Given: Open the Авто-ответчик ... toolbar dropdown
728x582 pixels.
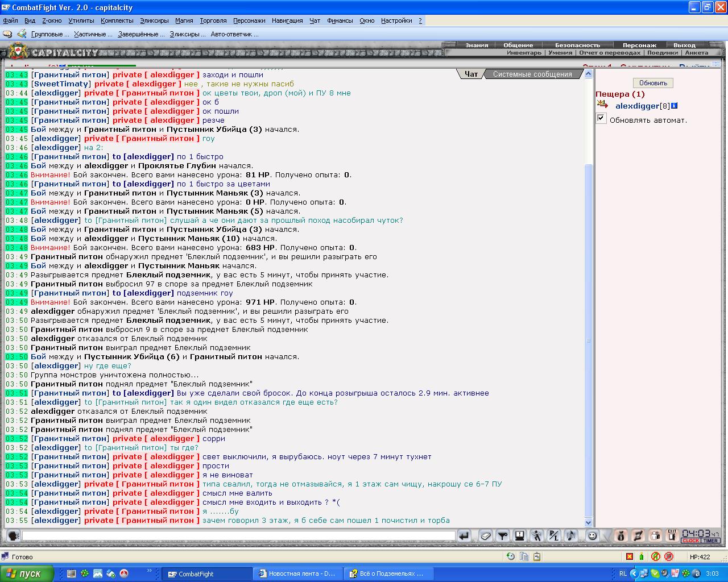Looking at the screenshot, I should tap(234, 34).
